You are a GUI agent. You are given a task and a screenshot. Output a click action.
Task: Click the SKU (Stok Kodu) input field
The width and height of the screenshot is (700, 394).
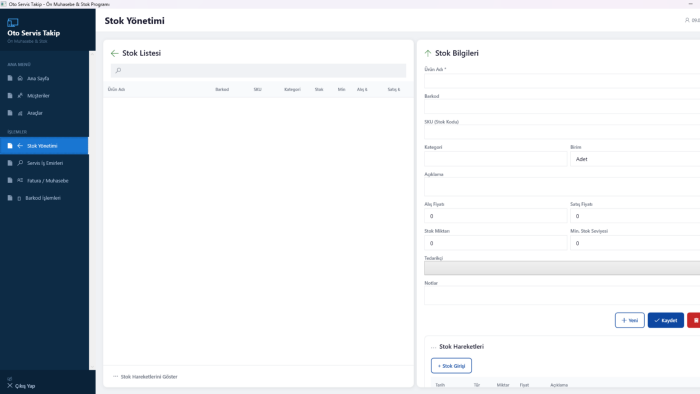[562, 133]
